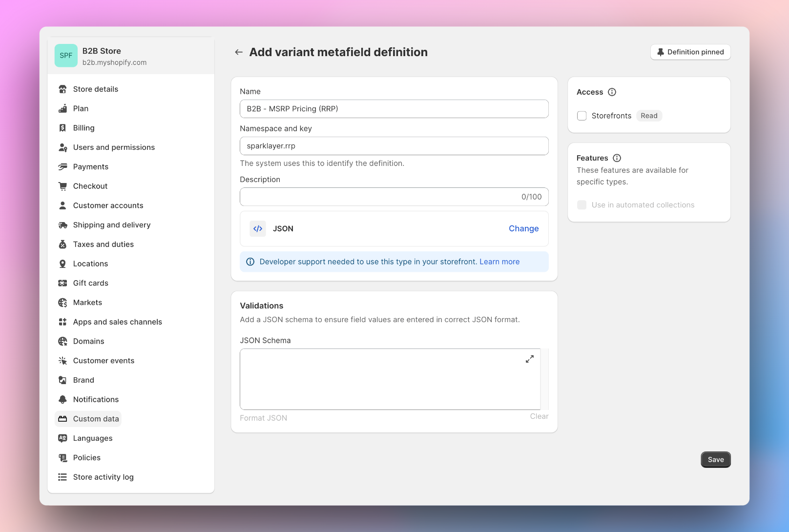789x532 pixels.
Task: Click the Gift cards icon in sidebar
Action: 62,283
